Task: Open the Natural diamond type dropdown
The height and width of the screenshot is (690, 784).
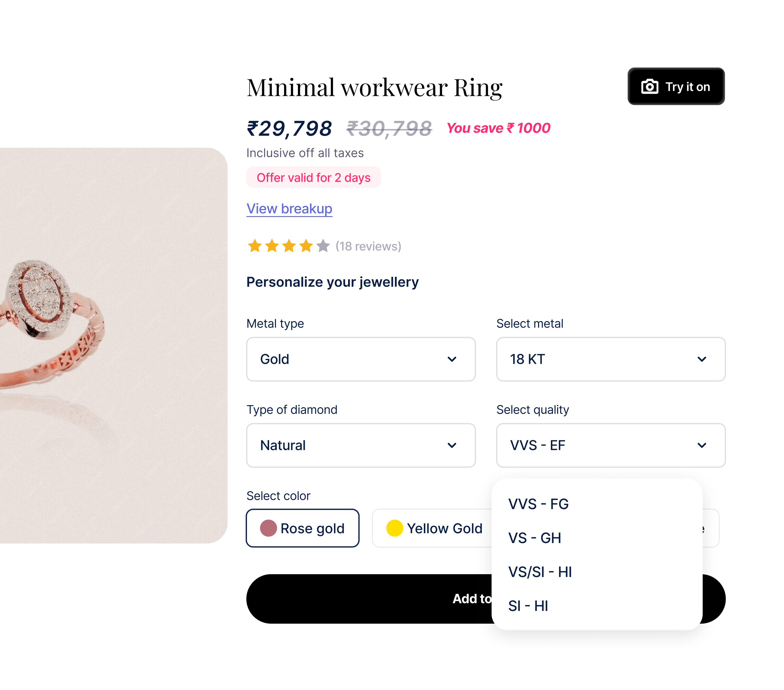Action: pos(360,445)
